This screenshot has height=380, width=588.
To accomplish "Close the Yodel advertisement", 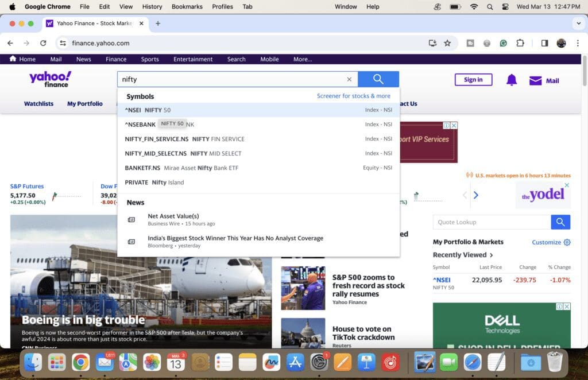I will [x=567, y=185].
